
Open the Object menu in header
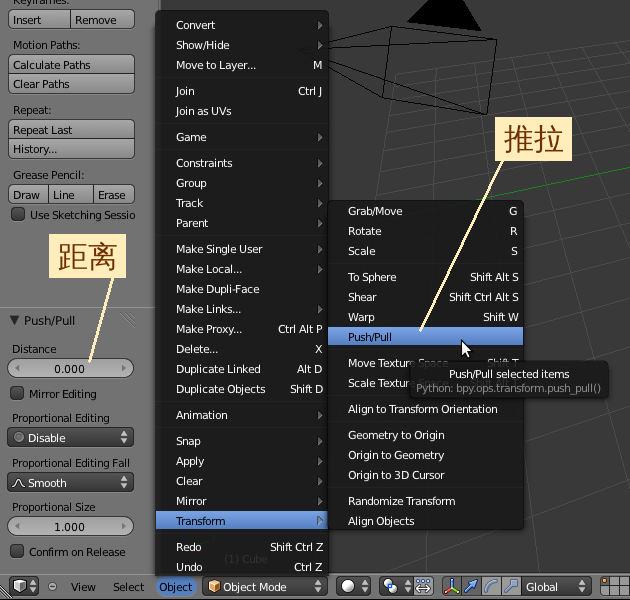[x=176, y=587]
